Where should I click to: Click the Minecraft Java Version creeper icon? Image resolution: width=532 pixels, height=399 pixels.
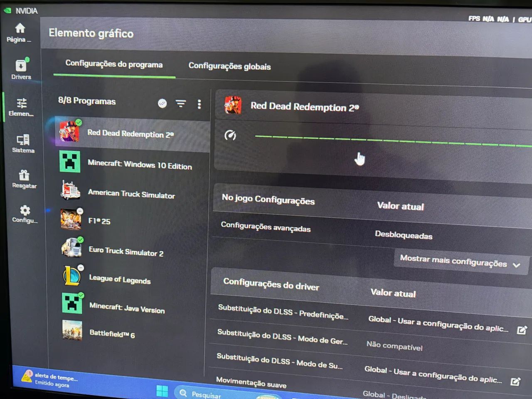72,303
